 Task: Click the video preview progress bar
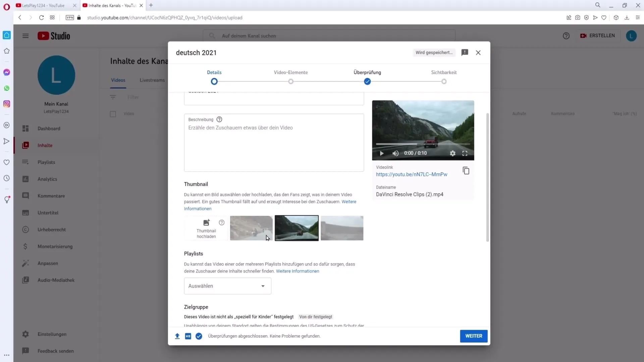tap(423, 144)
